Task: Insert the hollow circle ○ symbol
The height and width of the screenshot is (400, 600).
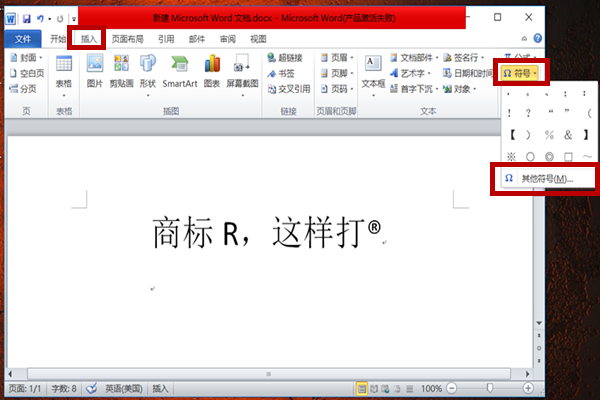Action: pyautogui.click(x=530, y=157)
